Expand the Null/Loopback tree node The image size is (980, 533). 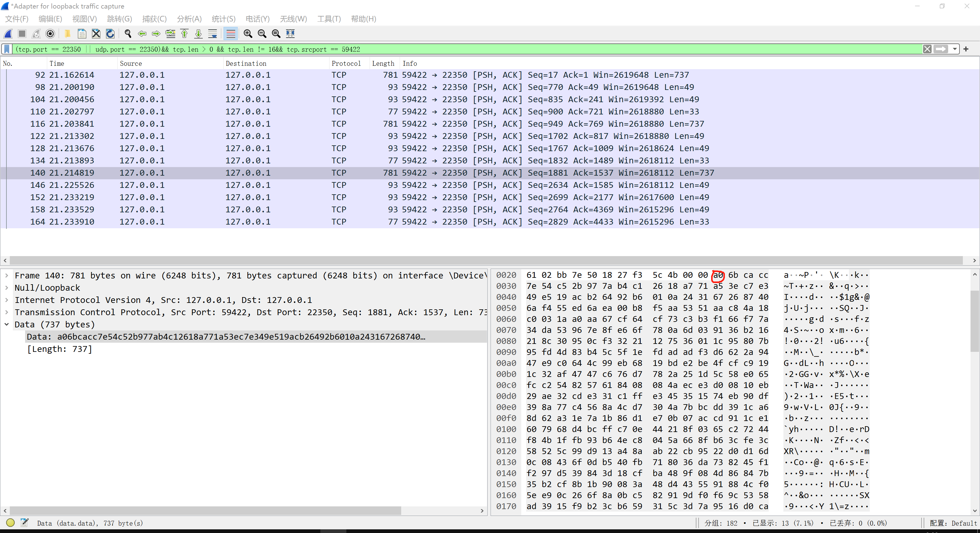click(x=6, y=288)
